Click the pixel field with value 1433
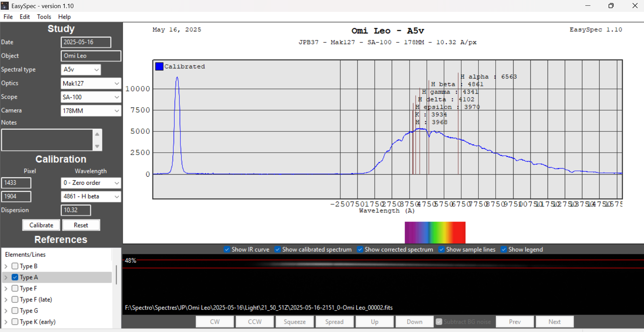The image size is (644, 332). tap(16, 183)
